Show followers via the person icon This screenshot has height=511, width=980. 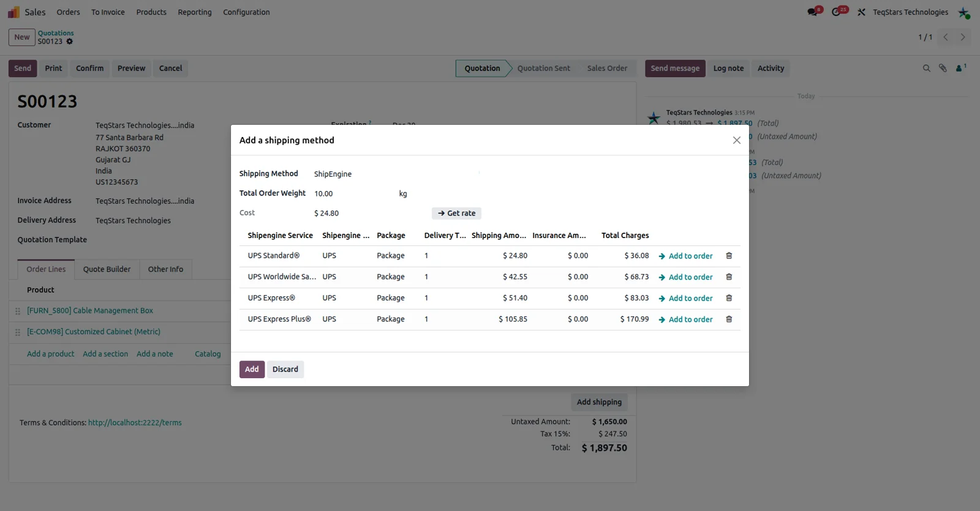[960, 68]
